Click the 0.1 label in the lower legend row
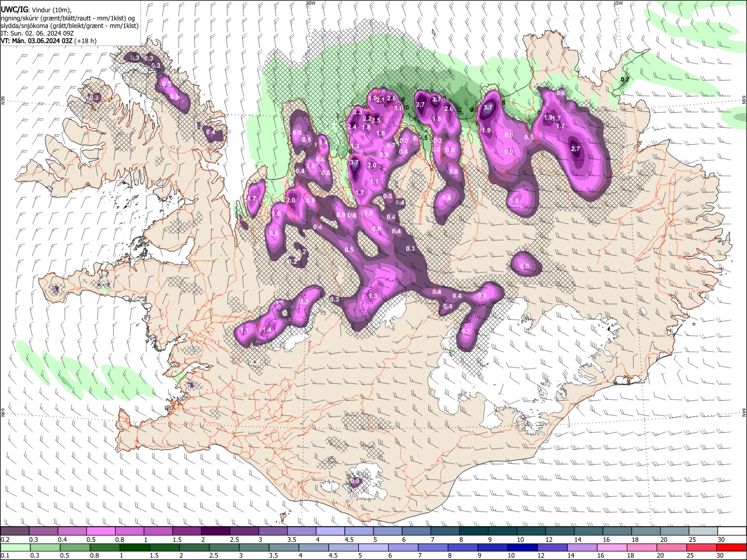This screenshot has height=560, width=747. pos(5,555)
